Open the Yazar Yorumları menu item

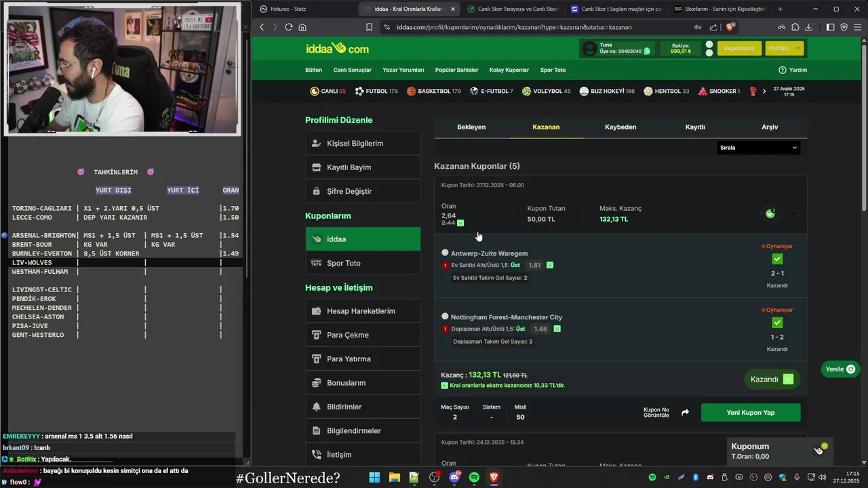pos(403,70)
